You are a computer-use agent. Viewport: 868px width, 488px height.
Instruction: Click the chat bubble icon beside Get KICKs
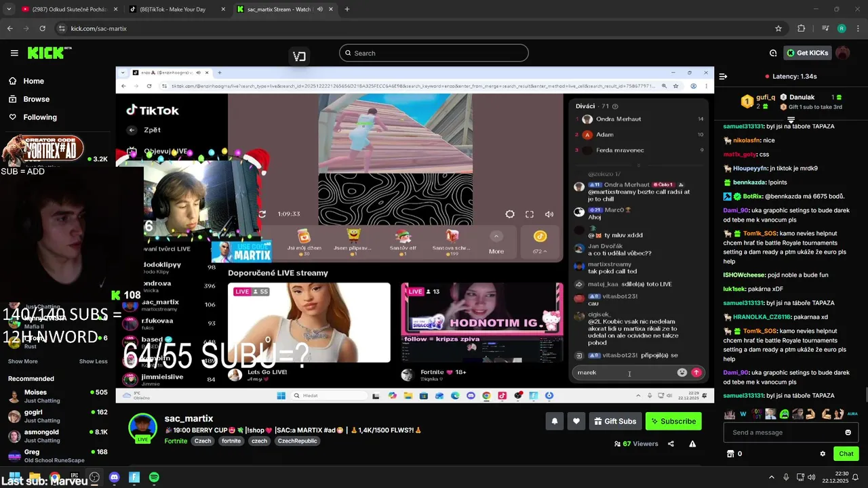[773, 53]
